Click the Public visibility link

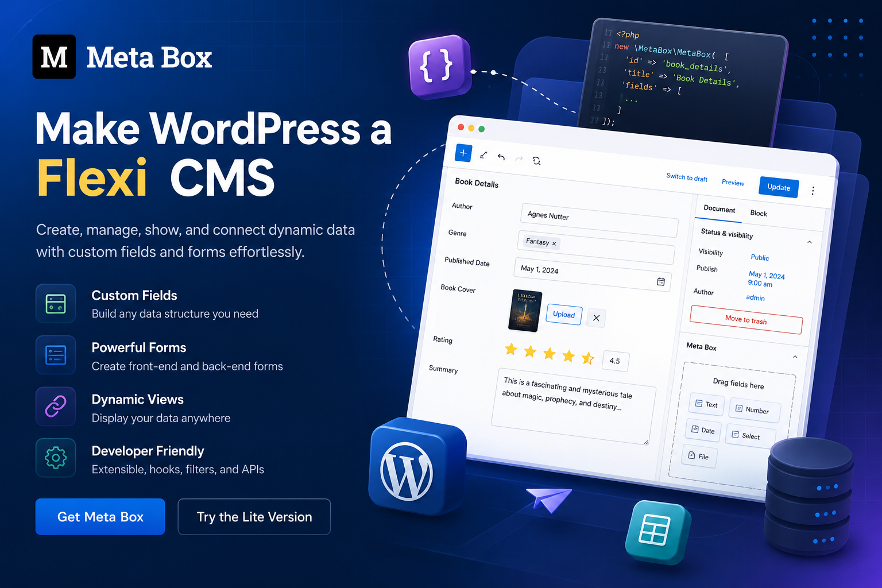[x=760, y=258]
